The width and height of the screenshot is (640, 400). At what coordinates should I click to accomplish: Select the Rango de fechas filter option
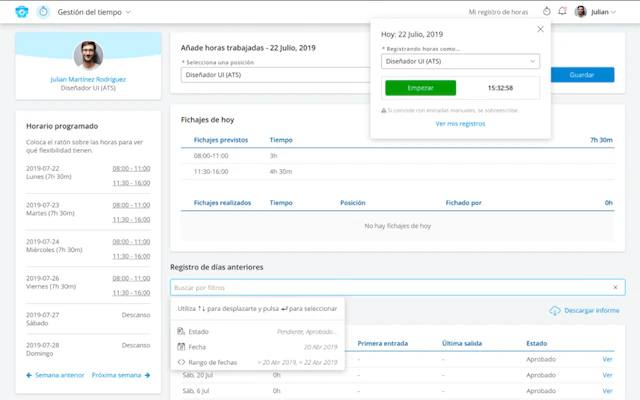pyautogui.click(x=258, y=362)
